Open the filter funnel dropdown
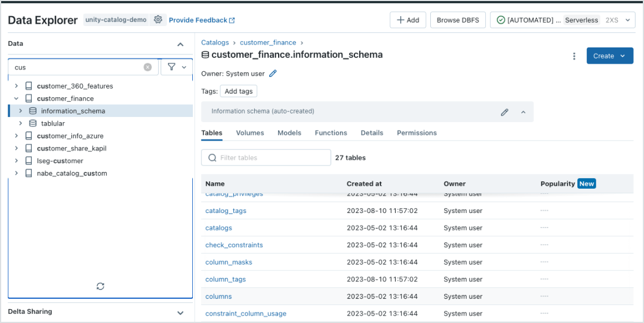This screenshot has width=644, height=323. click(x=177, y=67)
